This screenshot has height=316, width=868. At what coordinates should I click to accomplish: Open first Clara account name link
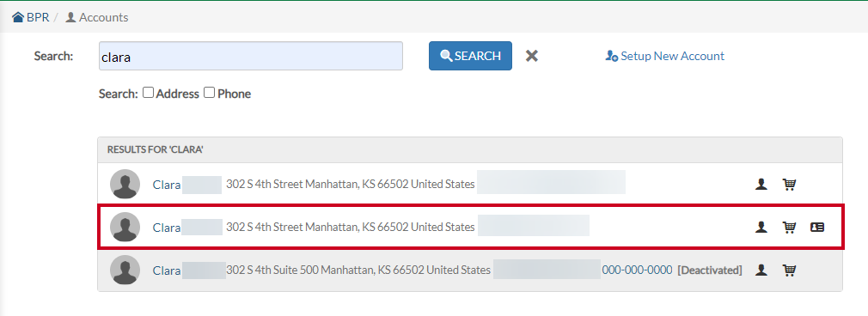click(167, 185)
